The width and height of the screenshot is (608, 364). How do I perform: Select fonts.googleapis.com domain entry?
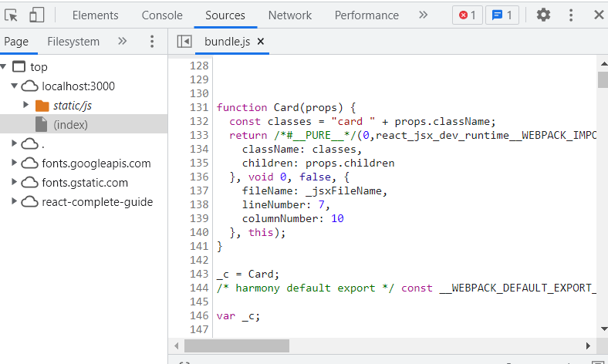[96, 163]
